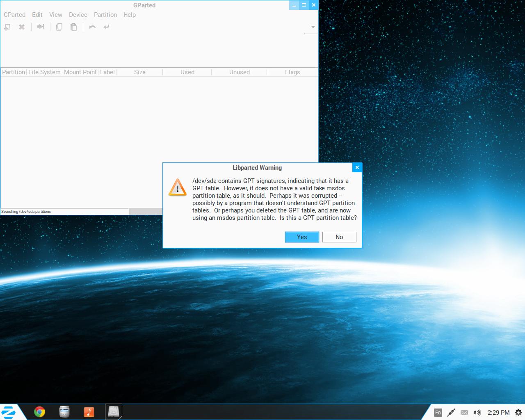Open the Device menu
The image size is (525, 420).
pyautogui.click(x=78, y=15)
